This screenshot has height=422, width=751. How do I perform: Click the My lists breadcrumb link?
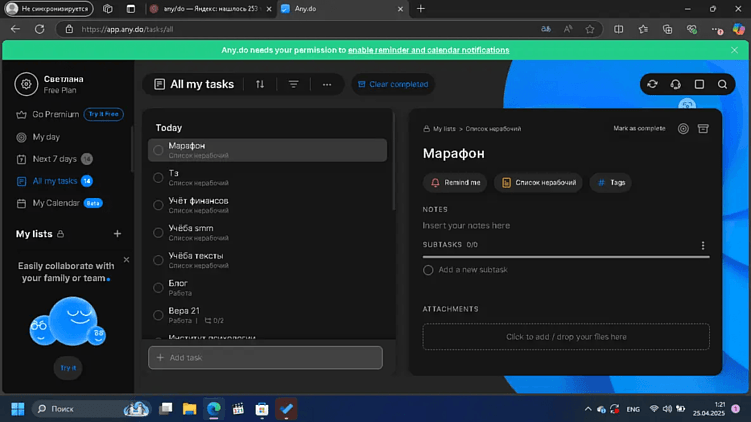pos(444,129)
